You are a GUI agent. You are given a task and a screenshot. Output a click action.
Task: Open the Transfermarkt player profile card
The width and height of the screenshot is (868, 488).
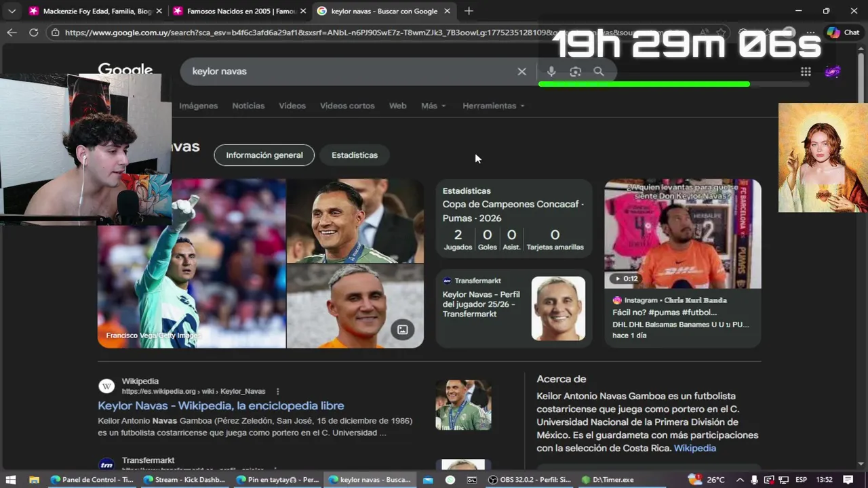[513, 308]
